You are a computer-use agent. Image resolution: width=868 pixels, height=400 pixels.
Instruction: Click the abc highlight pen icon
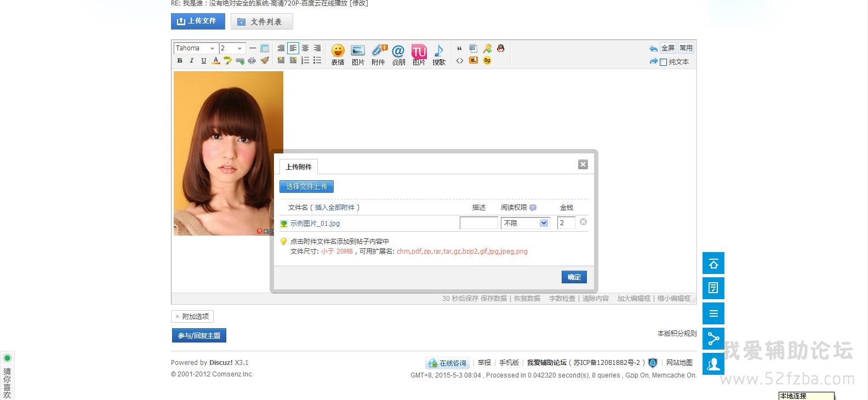click(227, 60)
